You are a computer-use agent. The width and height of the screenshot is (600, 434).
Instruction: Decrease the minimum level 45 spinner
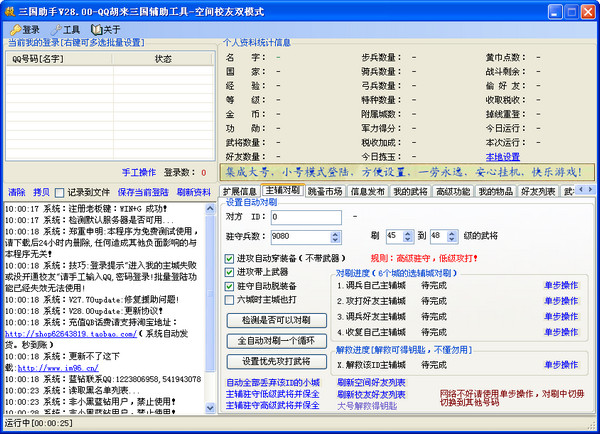point(408,240)
